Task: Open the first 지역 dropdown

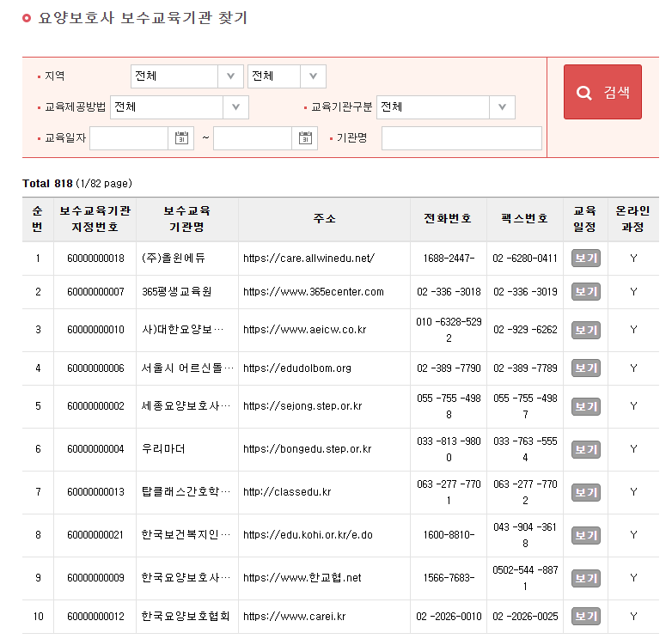Action: (x=186, y=76)
